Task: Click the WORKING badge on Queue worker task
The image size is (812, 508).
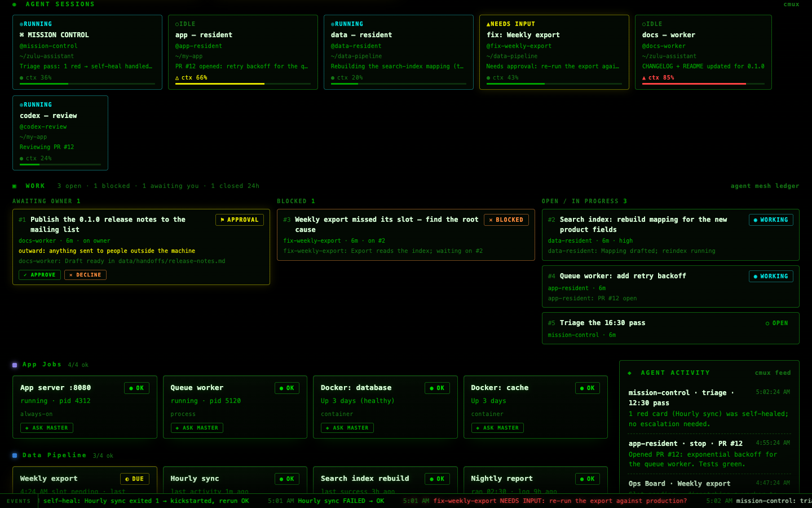Action: click(x=771, y=277)
